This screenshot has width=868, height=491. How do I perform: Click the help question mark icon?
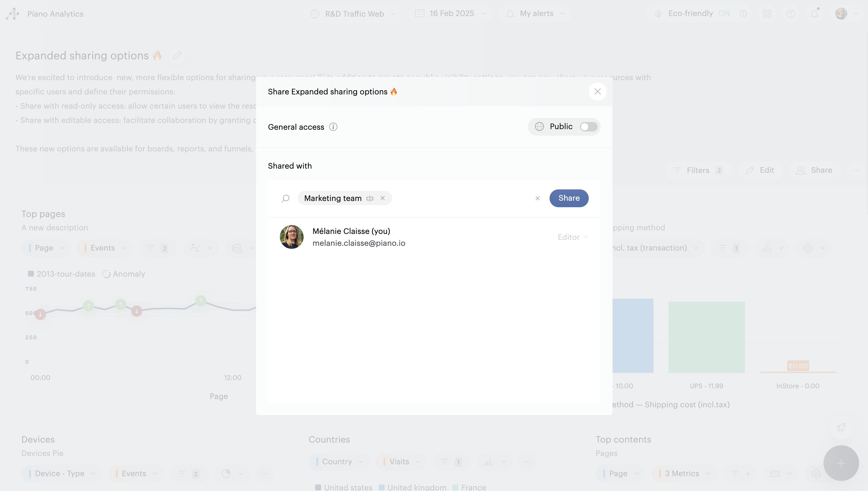[x=790, y=14]
